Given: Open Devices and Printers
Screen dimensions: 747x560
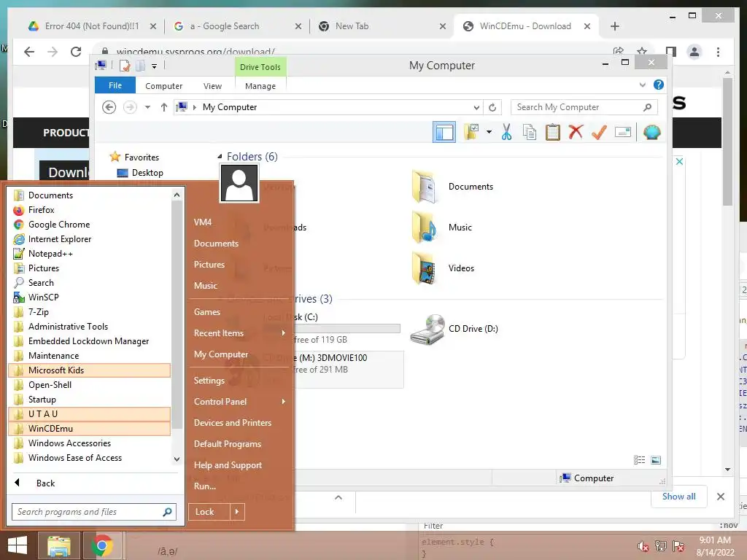Looking at the screenshot, I should (240, 423).
